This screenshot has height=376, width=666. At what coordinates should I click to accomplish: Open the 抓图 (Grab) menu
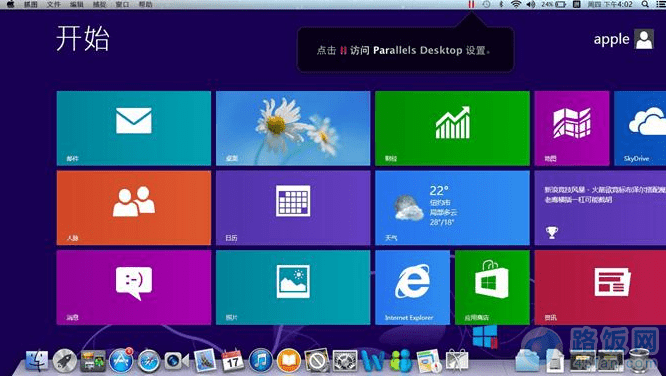(x=31, y=4)
